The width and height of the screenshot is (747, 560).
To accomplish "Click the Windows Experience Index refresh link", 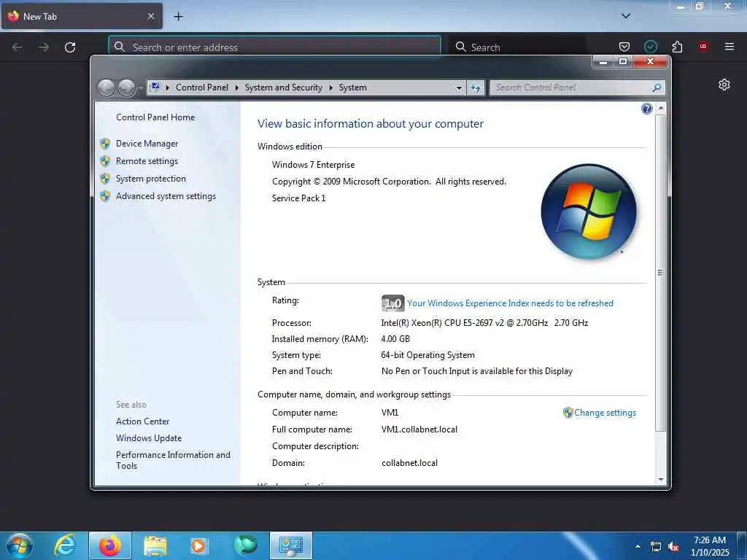I will [x=510, y=303].
